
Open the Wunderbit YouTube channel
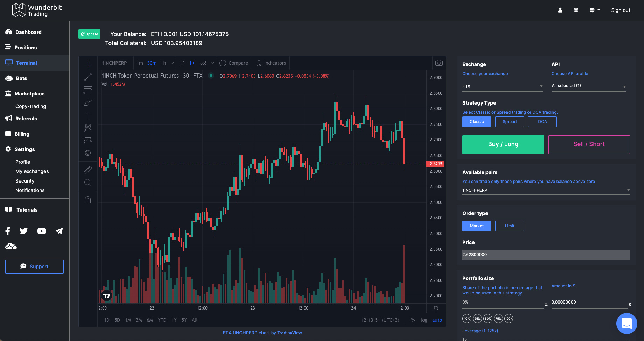pyautogui.click(x=42, y=231)
